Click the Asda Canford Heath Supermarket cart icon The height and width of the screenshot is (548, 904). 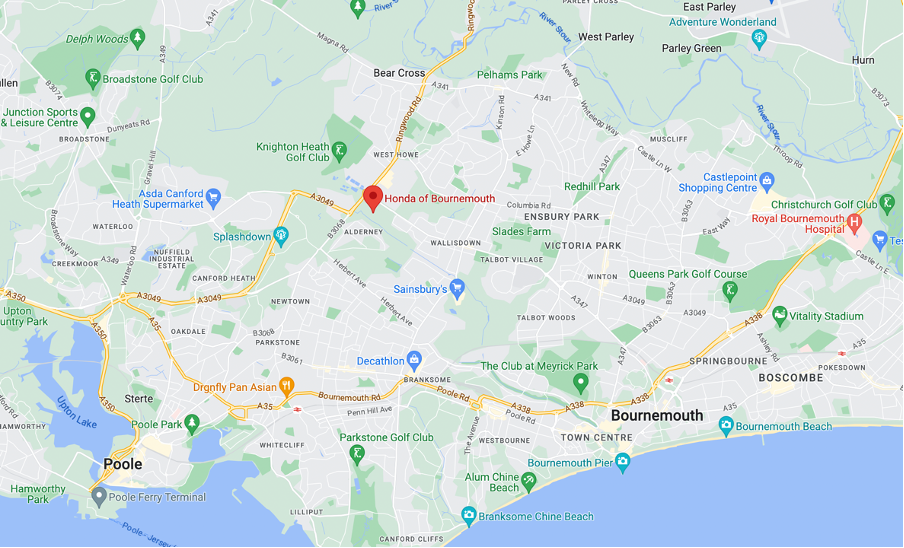(x=213, y=198)
